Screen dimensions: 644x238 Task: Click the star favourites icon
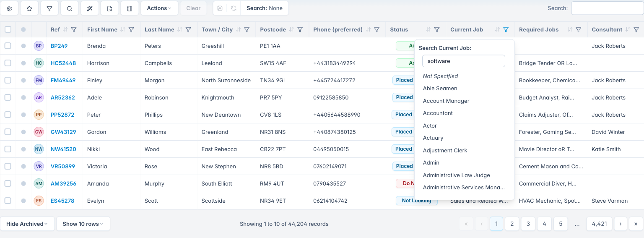[29, 8]
